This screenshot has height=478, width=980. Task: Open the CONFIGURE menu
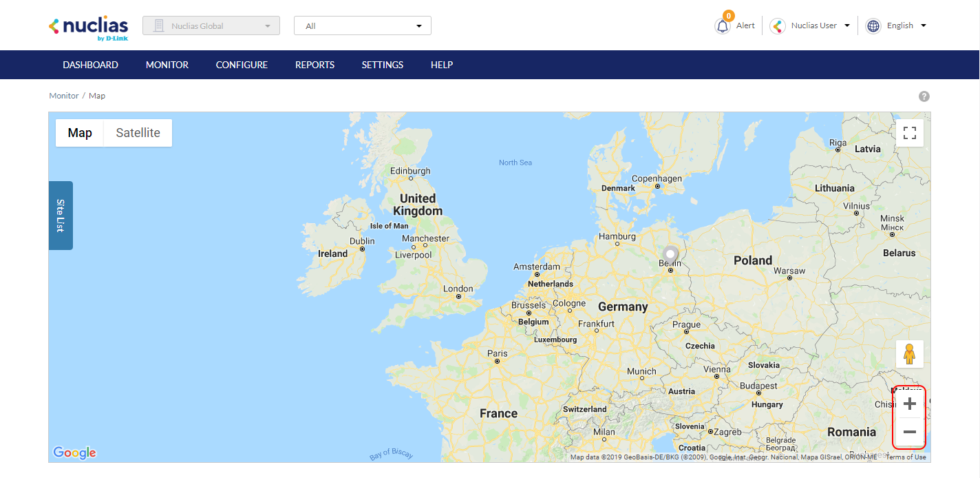242,65
